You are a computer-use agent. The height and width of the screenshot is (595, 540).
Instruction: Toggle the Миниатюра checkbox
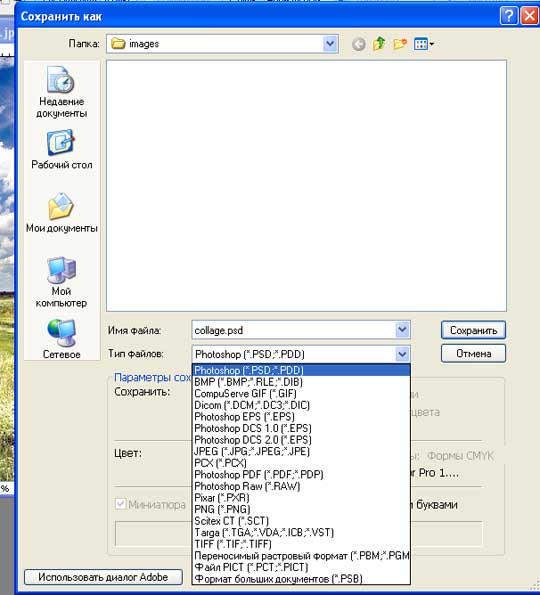pyautogui.click(x=121, y=504)
